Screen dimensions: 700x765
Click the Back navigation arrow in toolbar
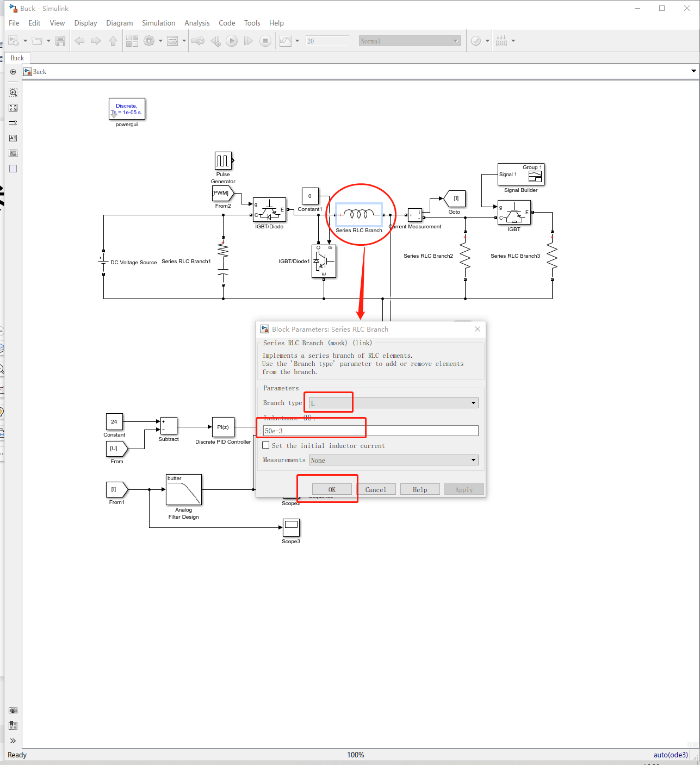(x=79, y=41)
